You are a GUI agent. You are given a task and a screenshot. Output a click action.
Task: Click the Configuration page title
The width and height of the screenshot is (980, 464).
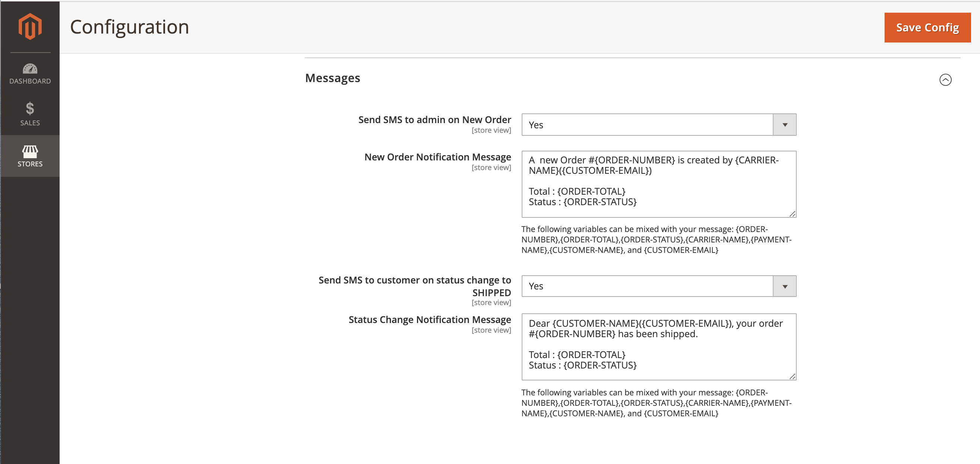pos(129,27)
